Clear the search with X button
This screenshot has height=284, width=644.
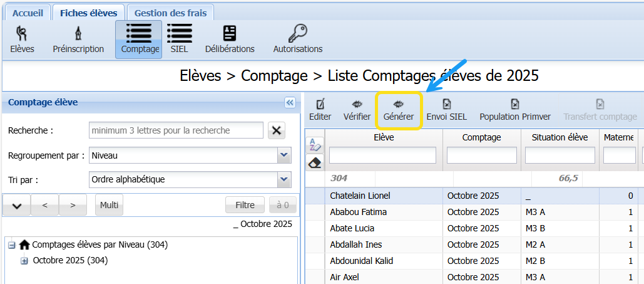[x=277, y=130]
